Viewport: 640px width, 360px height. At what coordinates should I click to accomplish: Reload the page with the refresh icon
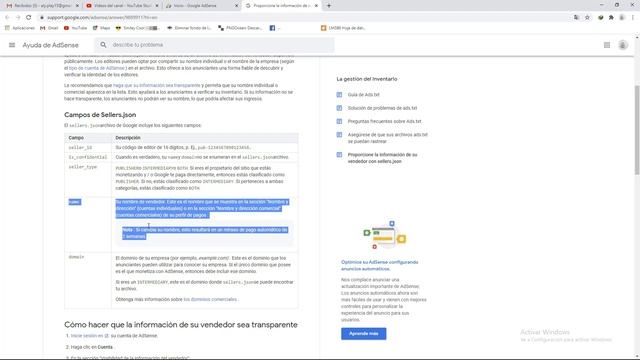point(29,18)
